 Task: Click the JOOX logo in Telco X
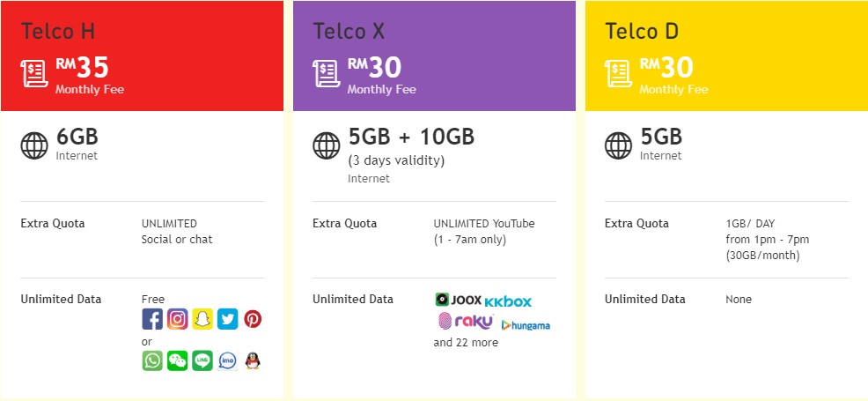click(459, 300)
